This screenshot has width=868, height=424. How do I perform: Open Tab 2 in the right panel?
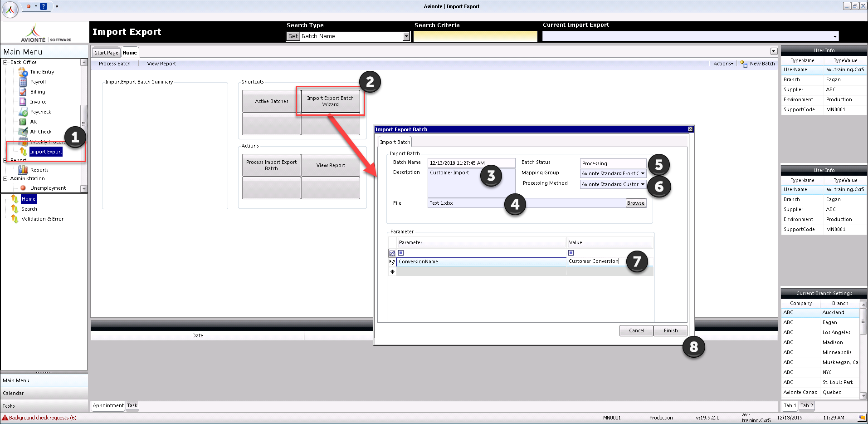(x=806, y=406)
